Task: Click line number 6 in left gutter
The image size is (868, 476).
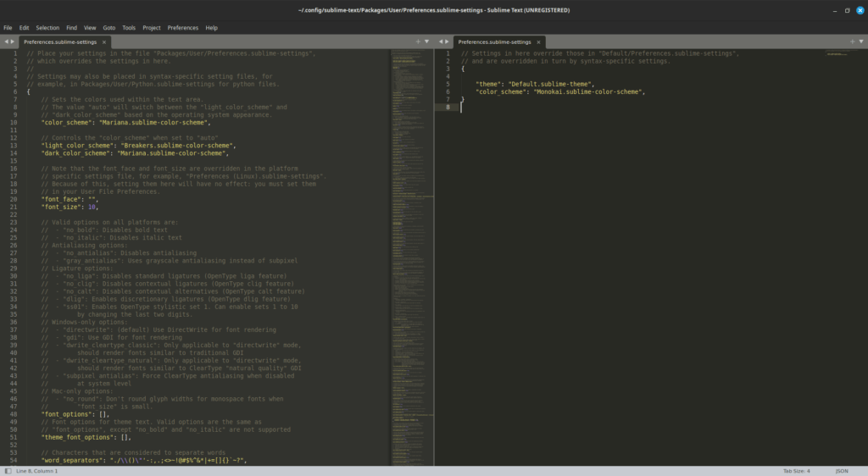Action: pyautogui.click(x=15, y=92)
